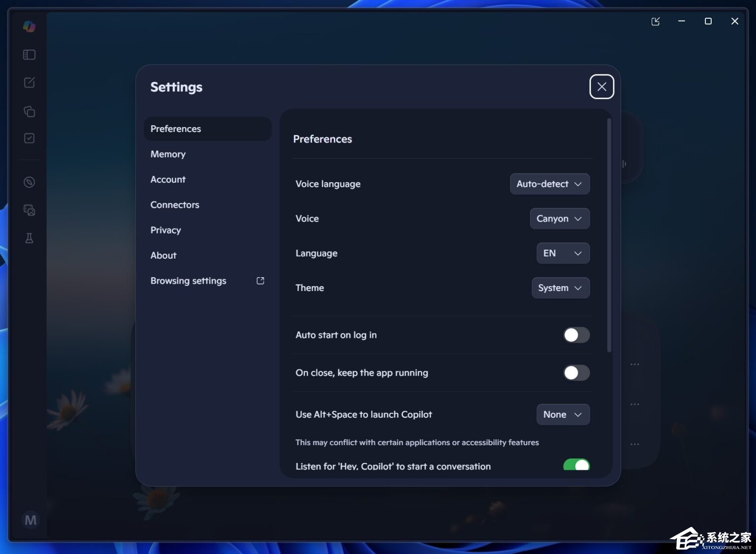Image resolution: width=756 pixels, height=554 pixels.
Task: Open the Alt+Space launch None dropdown
Action: tap(563, 415)
